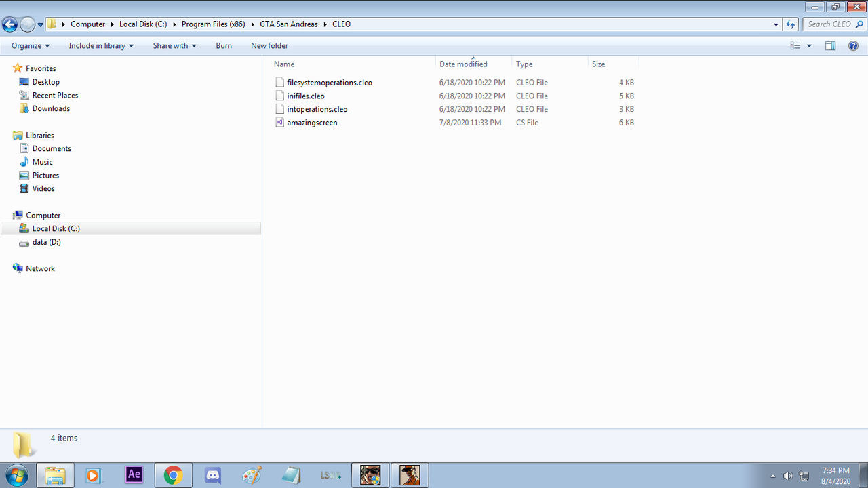Viewport: 868px width, 488px height.
Task: Open the Videos library
Action: tap(43, 188)
